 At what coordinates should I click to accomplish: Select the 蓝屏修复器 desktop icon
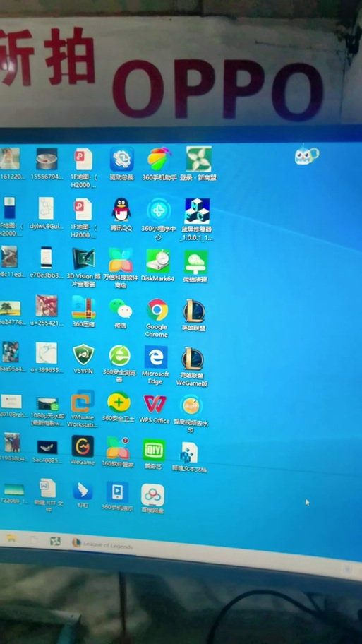197,220
